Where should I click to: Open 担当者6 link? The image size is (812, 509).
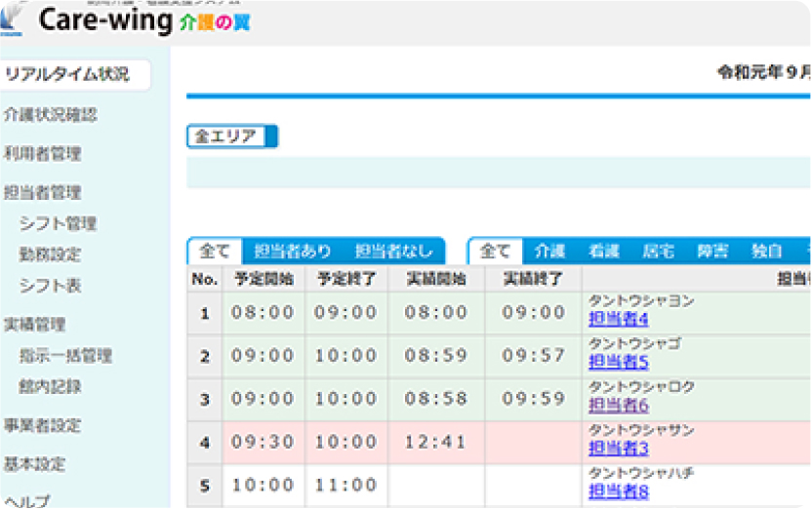pyautogui.click(x=619, y=406)
